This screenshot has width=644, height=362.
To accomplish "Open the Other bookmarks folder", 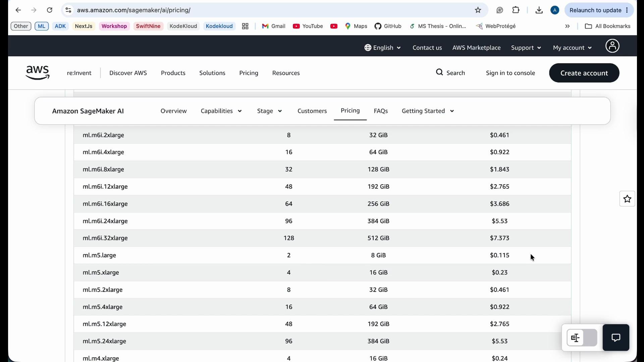I will [x=21, y=26].
